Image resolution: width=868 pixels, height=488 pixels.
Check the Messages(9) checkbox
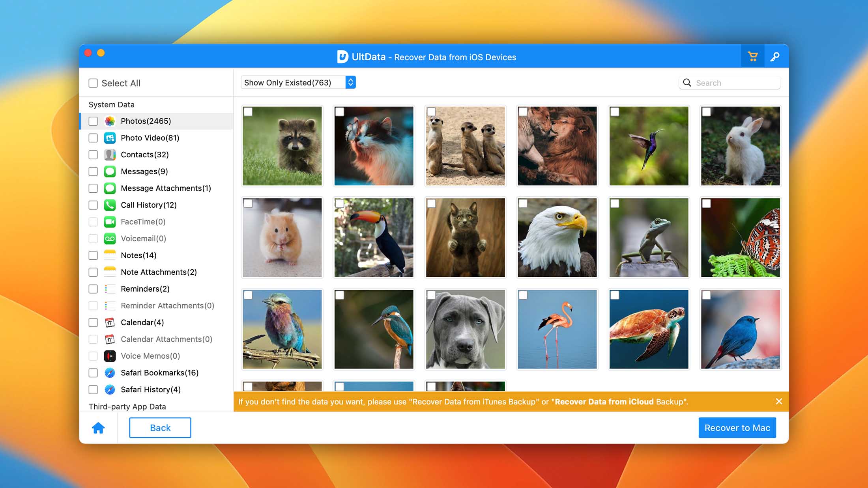pos(93,171)
